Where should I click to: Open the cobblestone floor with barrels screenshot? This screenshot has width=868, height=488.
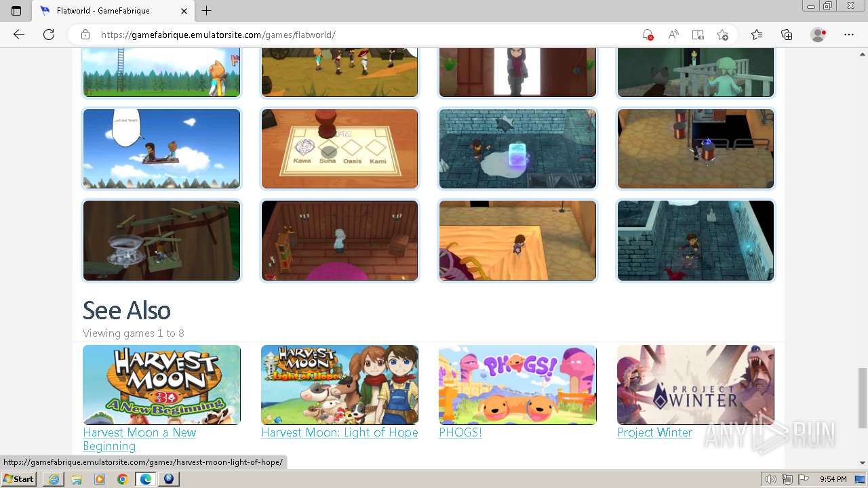(696, 148)
